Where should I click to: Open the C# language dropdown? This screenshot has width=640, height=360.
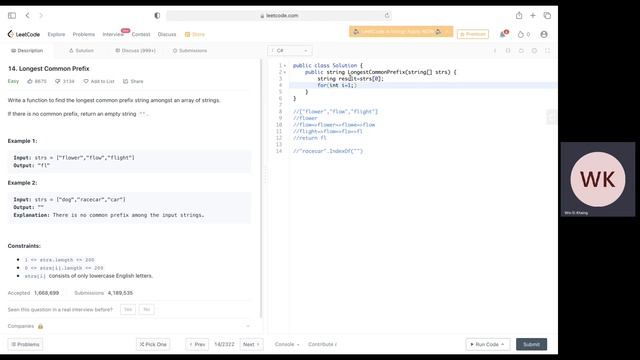(x=290, y=51)
